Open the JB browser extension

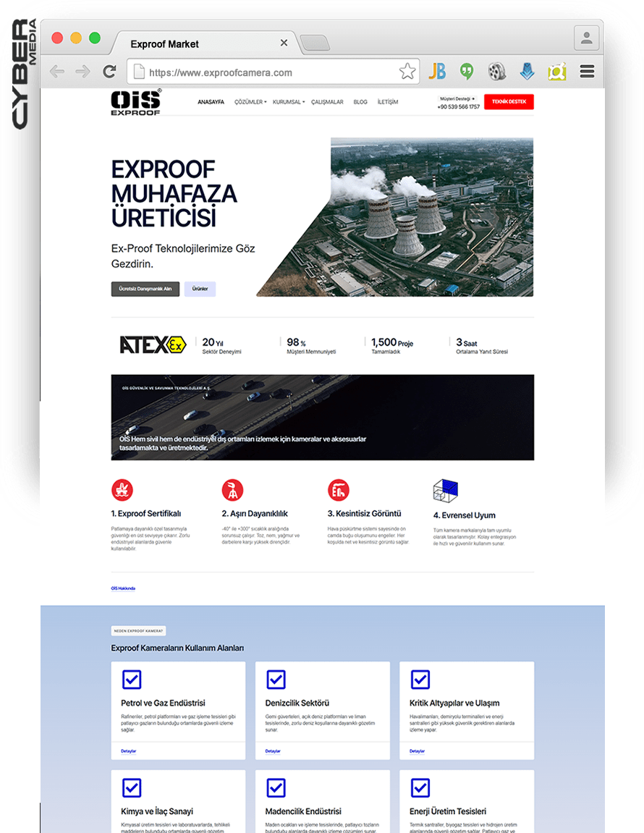[x=437, y=71]
